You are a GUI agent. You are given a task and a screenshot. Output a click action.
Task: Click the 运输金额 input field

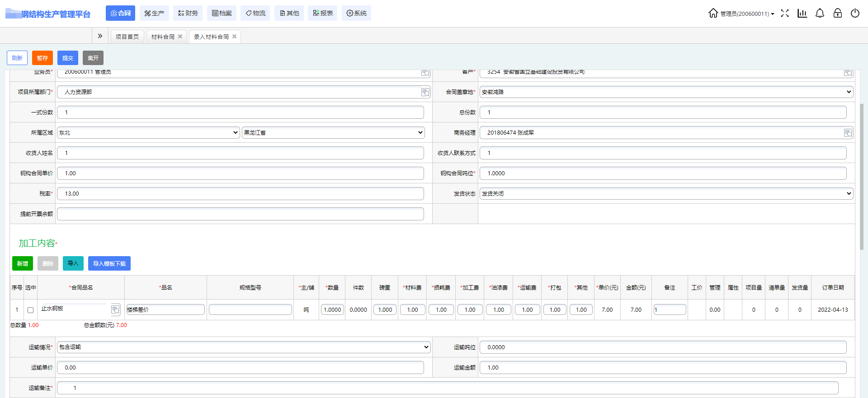click(663, 367)
